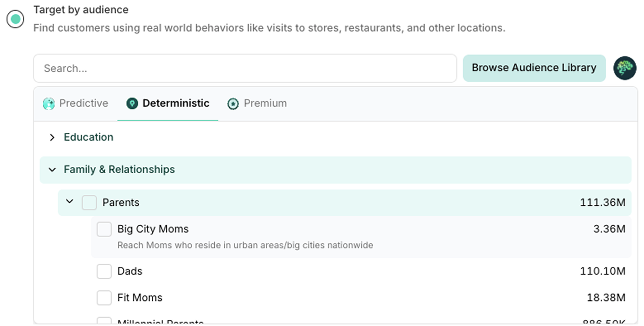Click the brain avatar icon

(x=625, y=68)
